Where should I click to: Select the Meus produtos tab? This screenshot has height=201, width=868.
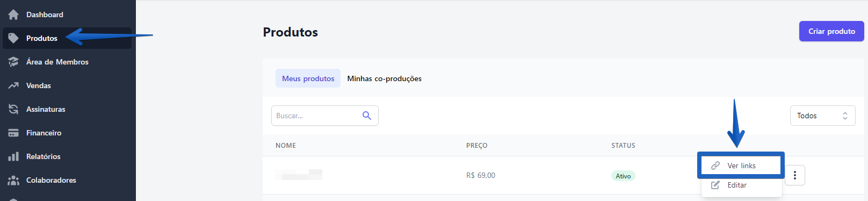click(308, 78)
